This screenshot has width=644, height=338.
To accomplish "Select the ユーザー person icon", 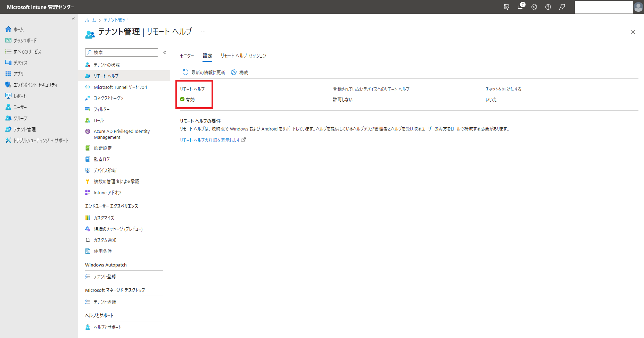I will pos(9,107).
